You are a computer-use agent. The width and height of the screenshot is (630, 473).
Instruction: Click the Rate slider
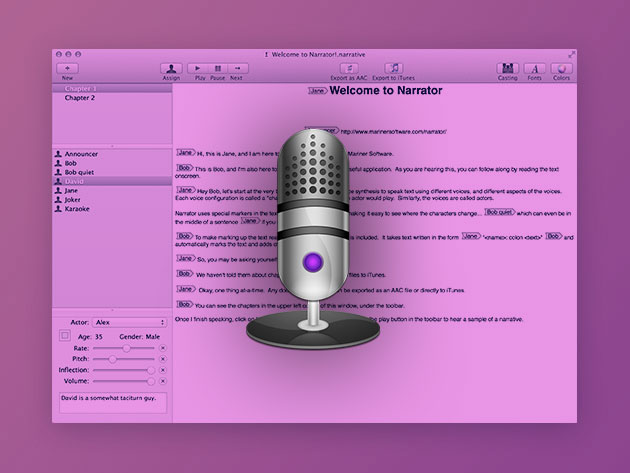124,348
